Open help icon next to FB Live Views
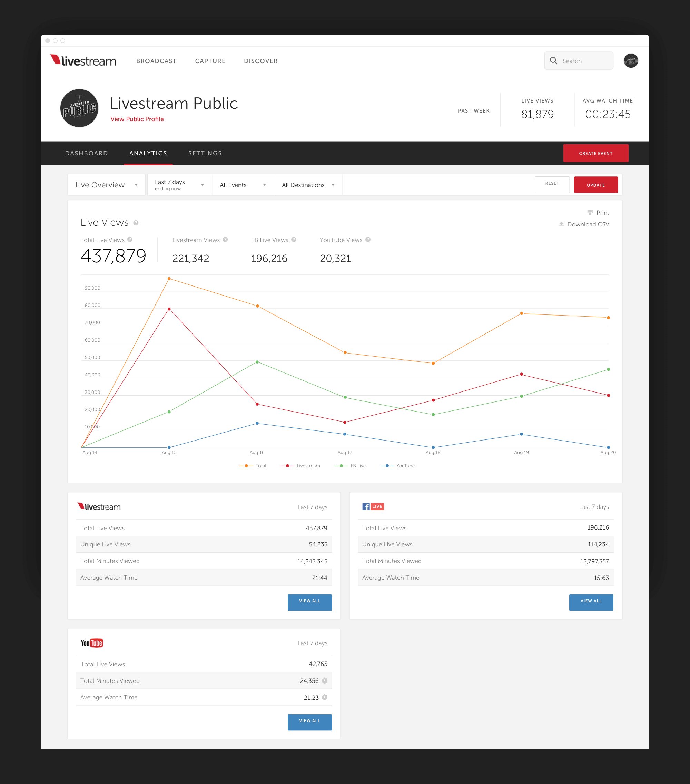 294,240
